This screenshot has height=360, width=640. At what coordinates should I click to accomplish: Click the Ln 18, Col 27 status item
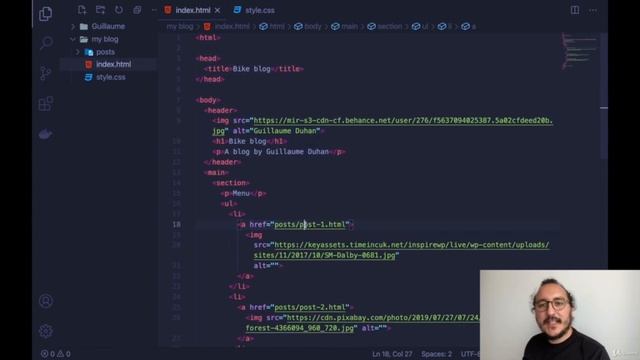(392, 354)
